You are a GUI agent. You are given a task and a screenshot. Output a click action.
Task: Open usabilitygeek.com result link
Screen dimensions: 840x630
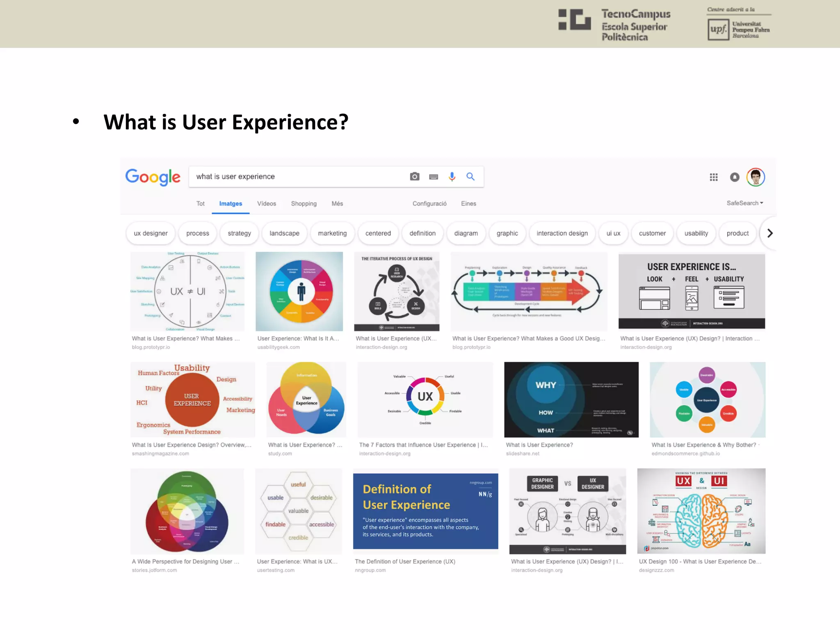(278, 347)
